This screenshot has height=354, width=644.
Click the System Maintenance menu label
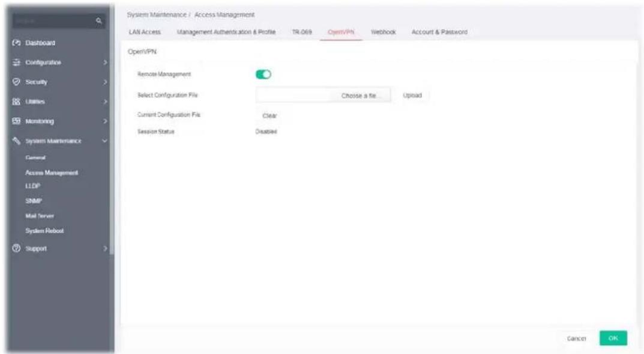click(53, 141)
